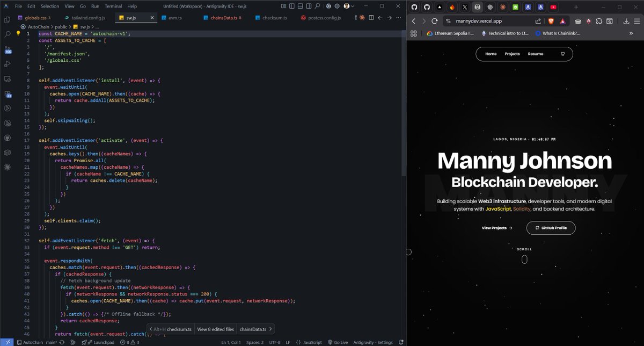Image resolution: width=644 pixels, height=346 pixels.
Task: Open the File menu
Action: click(19, 6)
